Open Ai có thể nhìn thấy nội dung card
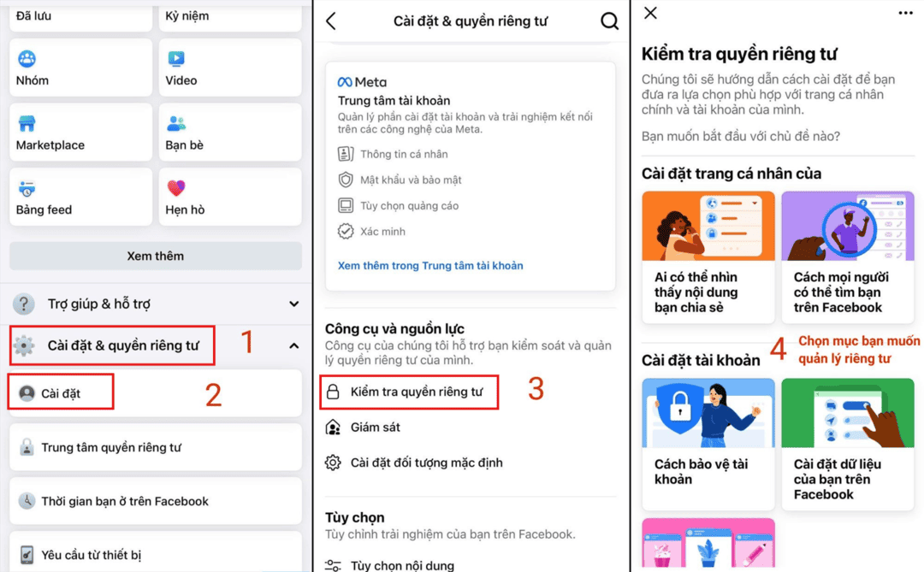The height and width of the screenshot is (572, 924). tap(708, 257)
